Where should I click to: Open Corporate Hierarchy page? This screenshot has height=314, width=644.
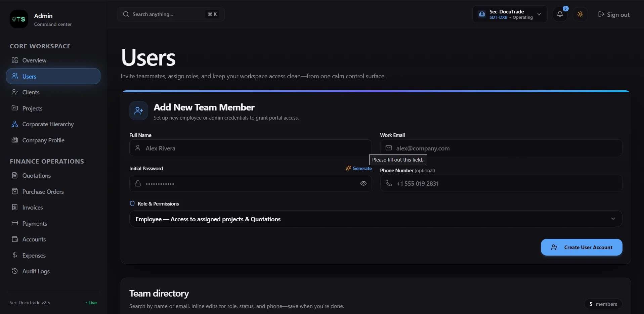click(53, 124)
